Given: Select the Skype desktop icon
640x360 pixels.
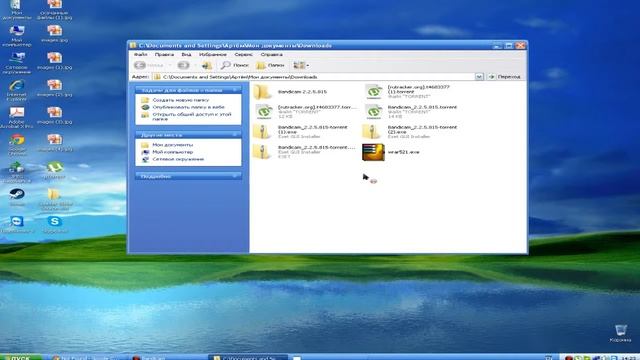Looking at the screenshot, I should [x=55, y=224].
